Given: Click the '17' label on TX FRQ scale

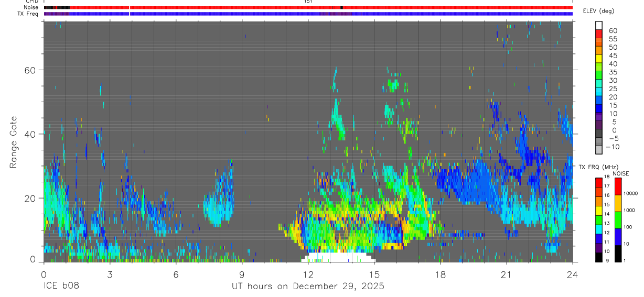Looking at the screenshot, I should [607, 186].
